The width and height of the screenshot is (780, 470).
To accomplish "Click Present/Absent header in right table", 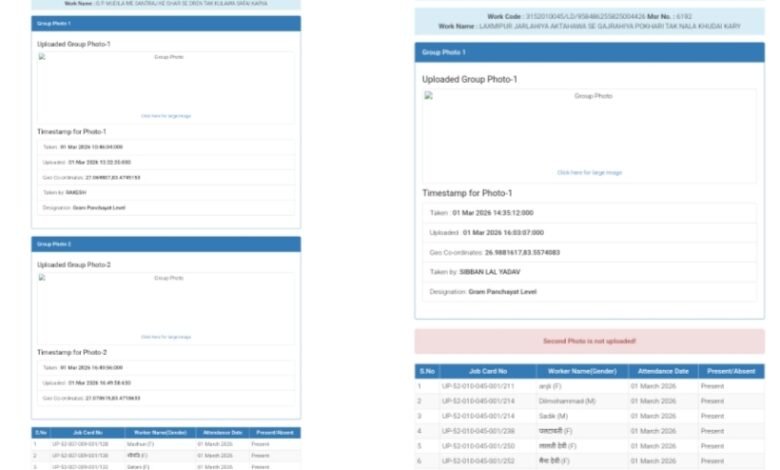I will [x=728, y=371].
